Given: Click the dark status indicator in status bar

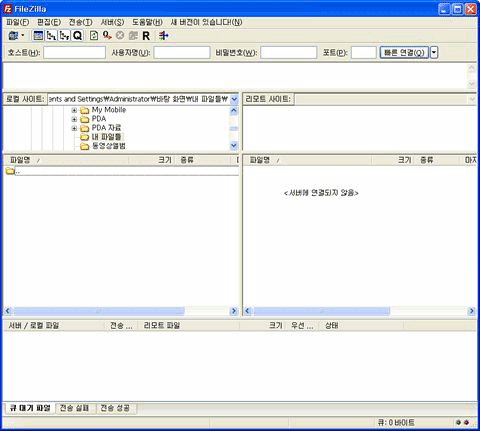Looking at the screenshot, I should click(x=459, y=423).
